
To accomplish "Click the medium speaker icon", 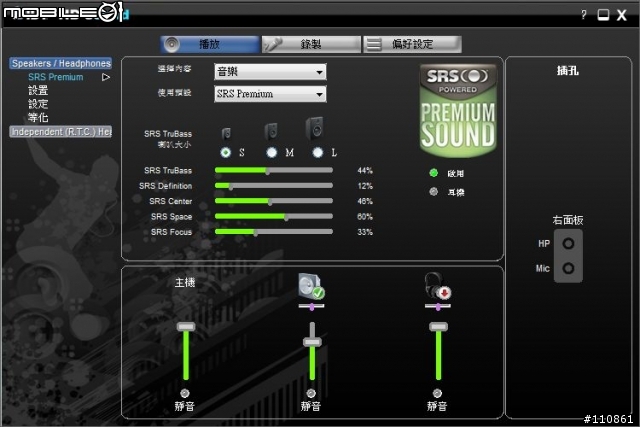I will click(271, 131).
